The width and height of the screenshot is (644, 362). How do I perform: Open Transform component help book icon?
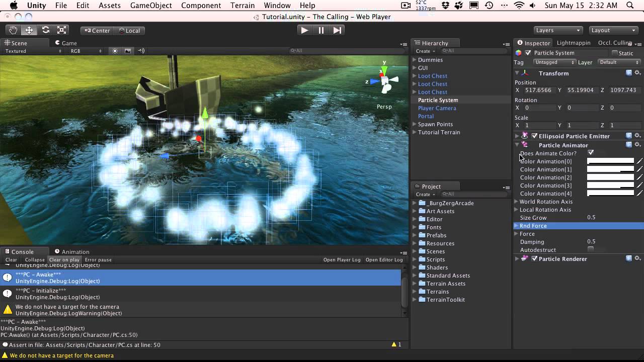coord(629,73)
